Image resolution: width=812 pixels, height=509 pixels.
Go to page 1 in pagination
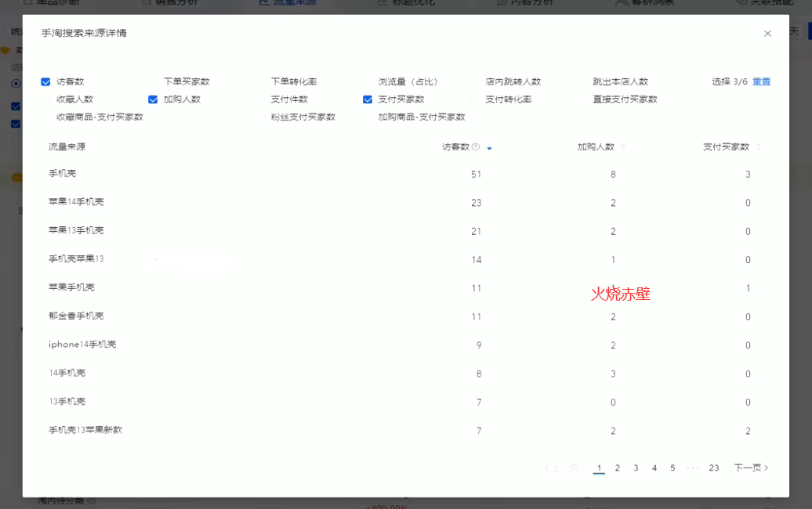[599, 467]
